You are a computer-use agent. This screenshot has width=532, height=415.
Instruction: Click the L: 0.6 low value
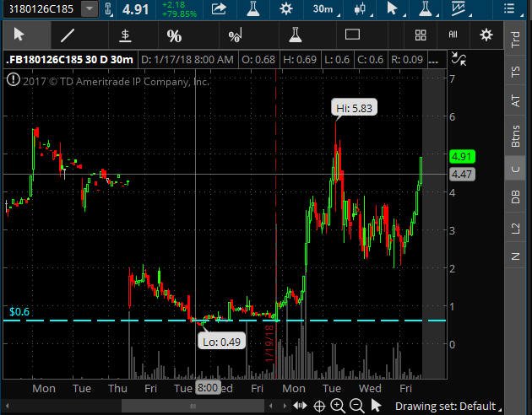click(x=337, y=60)
